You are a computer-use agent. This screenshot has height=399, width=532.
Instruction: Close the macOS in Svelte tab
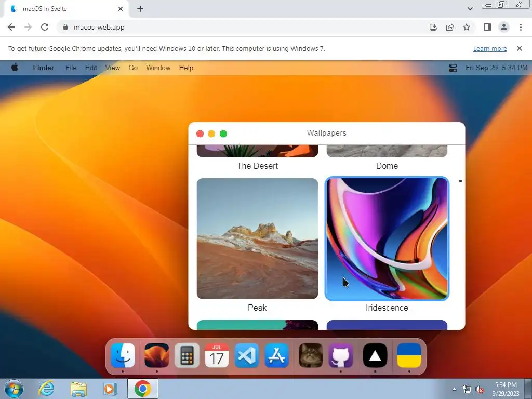coord(121,9)
